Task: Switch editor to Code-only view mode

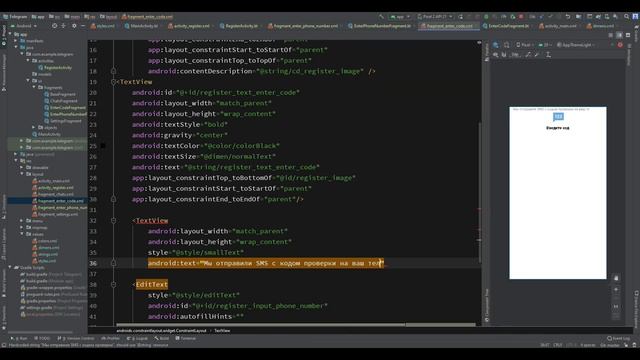Action: (611, 35)
